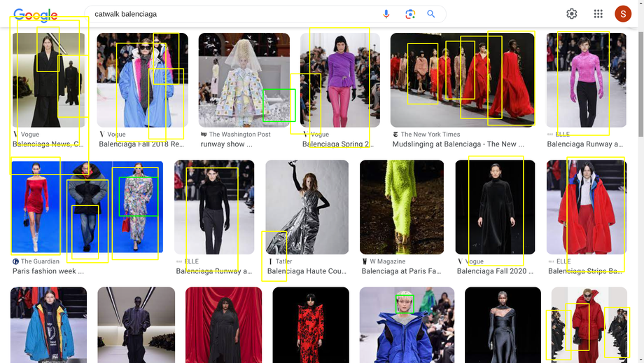This screenshot has height=363, width=644.
Task: Open W Magazine neon green dress image
Action: tap(402, 207)
